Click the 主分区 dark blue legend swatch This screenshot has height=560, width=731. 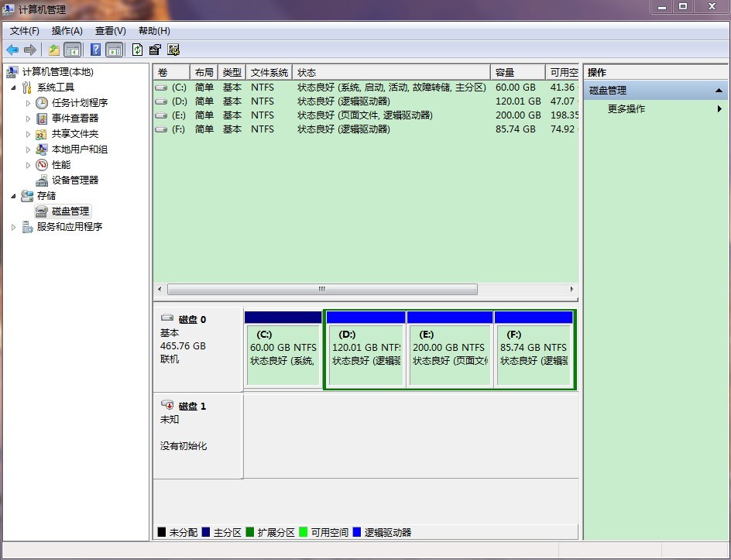[x=206, y=532]
